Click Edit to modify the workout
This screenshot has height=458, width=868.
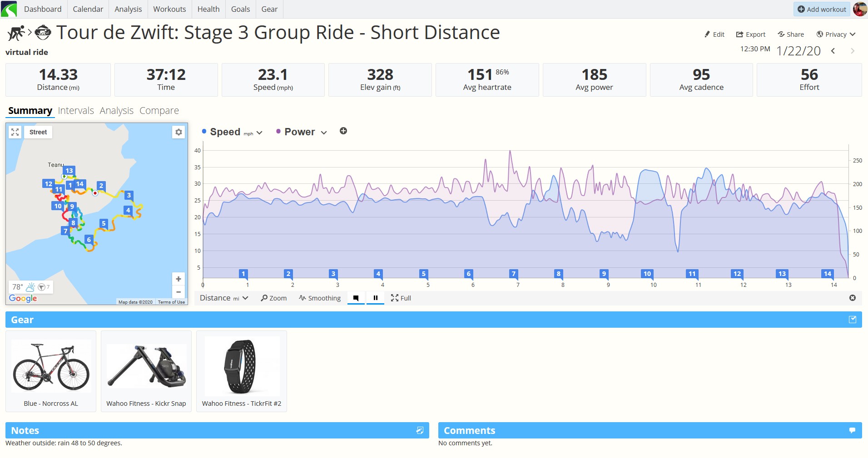[x=714, y=34]
